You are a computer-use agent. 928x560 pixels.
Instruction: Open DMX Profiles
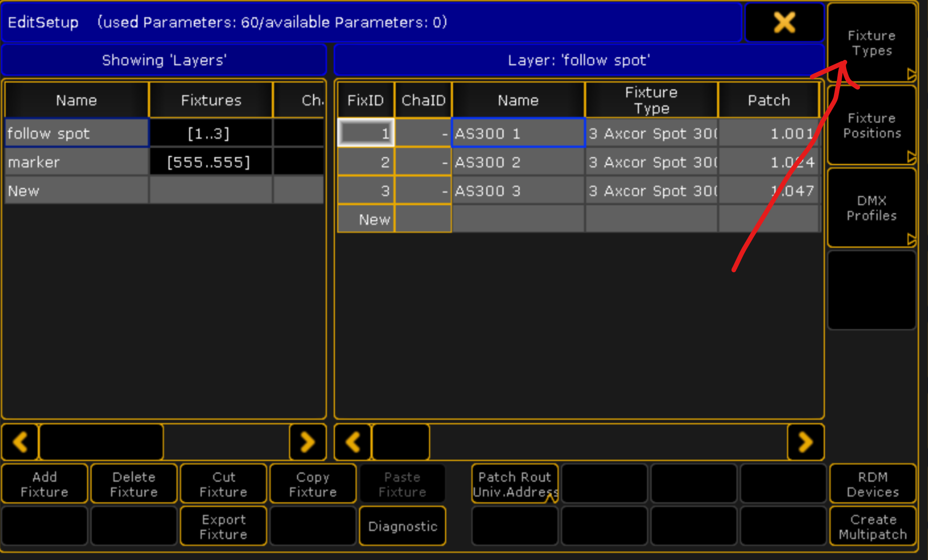[871, 208]
